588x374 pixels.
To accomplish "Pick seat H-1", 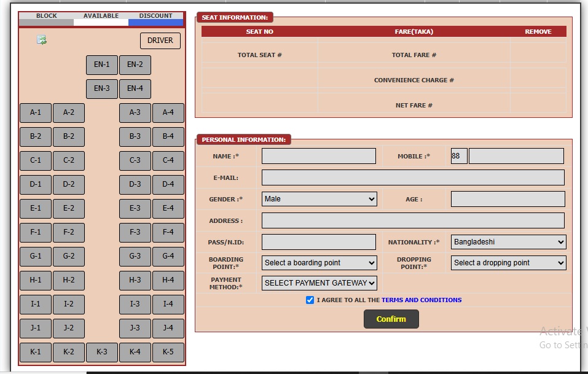I will [36, 281].
